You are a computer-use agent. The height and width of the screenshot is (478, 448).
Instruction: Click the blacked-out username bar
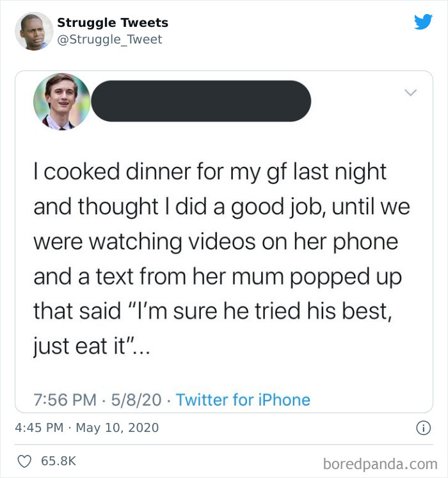(200, 101)
